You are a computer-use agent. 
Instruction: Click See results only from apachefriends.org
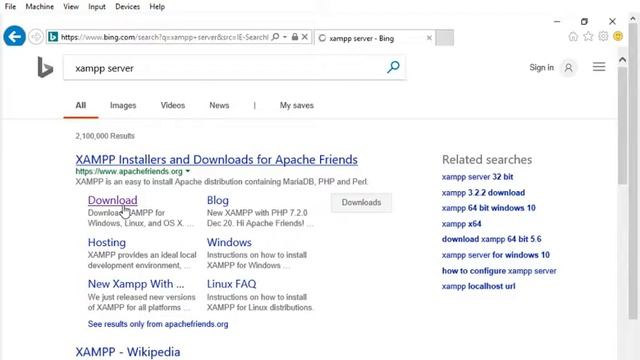coord(158,324)
